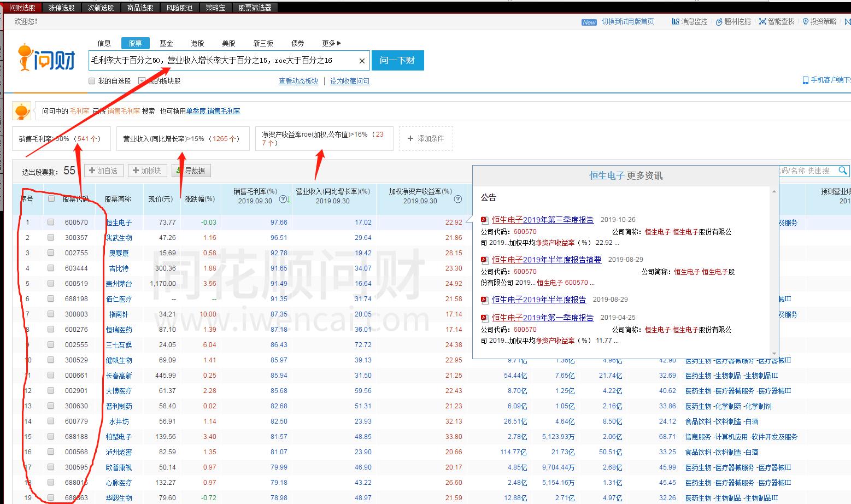
Task: Click the 智能查找 smart search icon
Action: (x=762, y=22)
